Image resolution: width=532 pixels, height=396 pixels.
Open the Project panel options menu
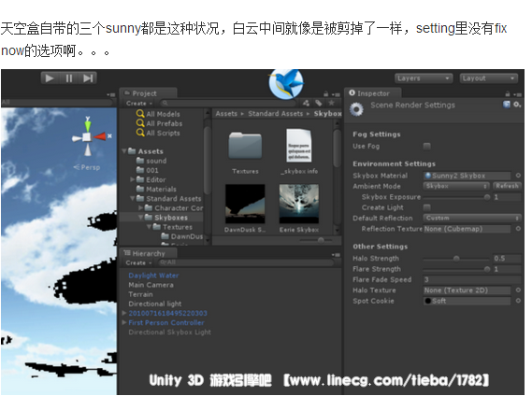pos(336,94)
